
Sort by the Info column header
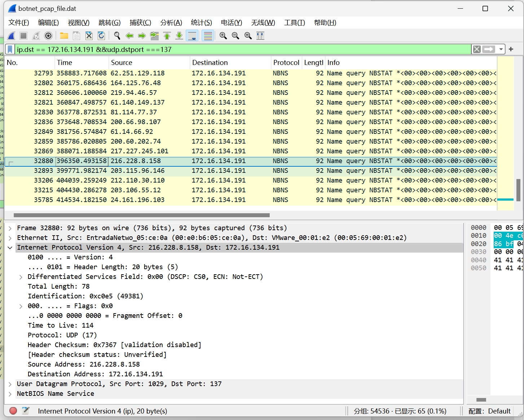click(411, 62)
